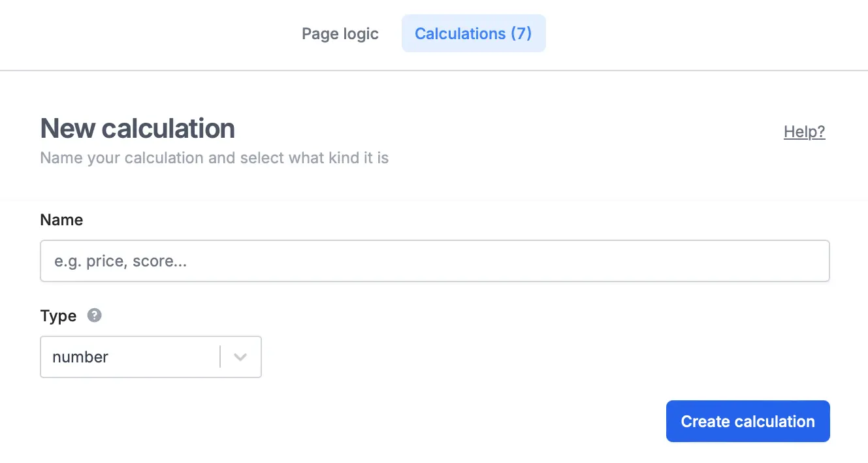Open the Type tooltip via the circled question mark
This screenshot has width=868, height=463.
(94, 315)
